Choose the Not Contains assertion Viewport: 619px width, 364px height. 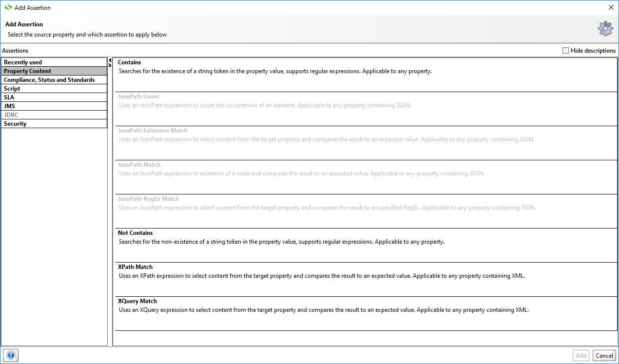[366, 246]
